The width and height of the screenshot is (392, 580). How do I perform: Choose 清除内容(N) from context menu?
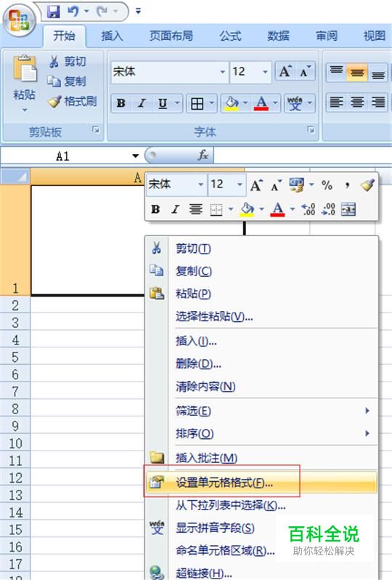[x=261, y=387]
